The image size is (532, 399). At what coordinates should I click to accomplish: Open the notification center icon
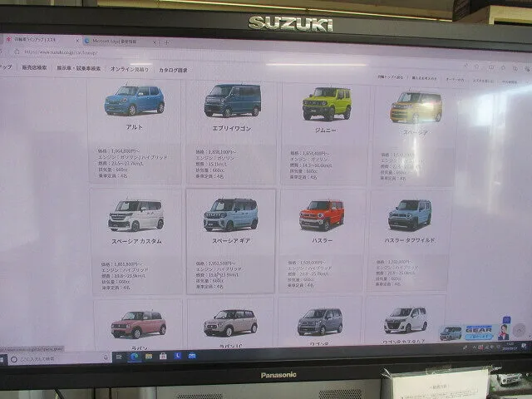point(524,346)
